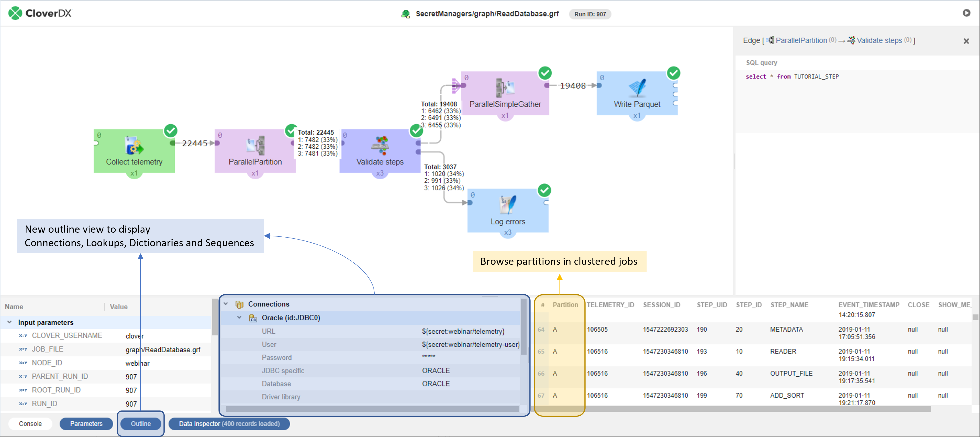Follow the ParallelPartition link in edge header
The height and width of the screenshot is (437, 980).
click(x=801, y=40)
